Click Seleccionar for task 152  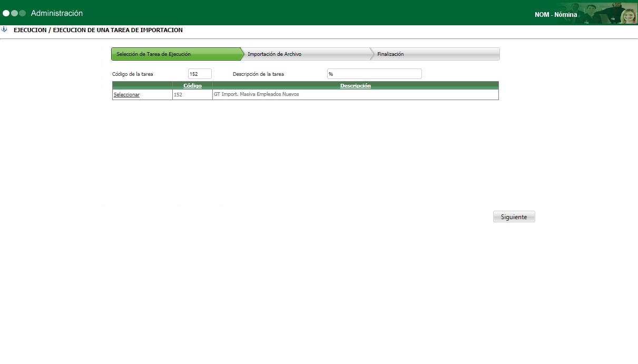click(126, 95)
